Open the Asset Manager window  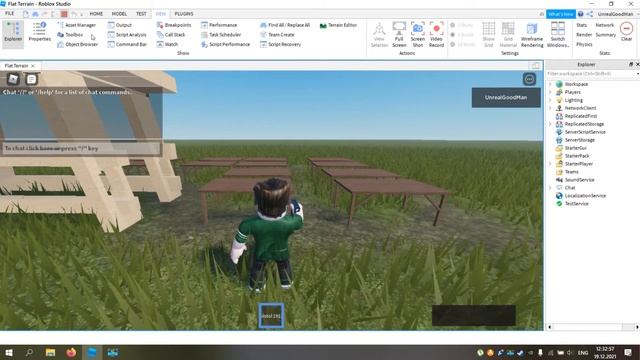77,25
